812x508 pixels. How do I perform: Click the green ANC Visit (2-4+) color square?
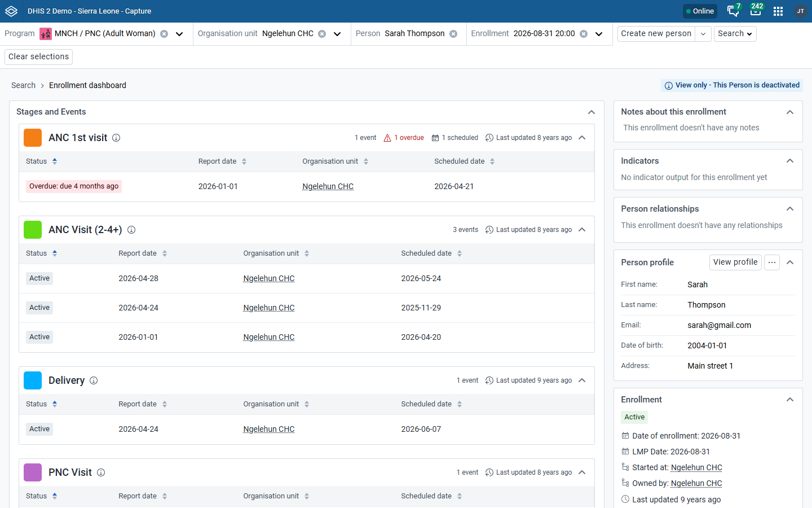point(33,230)
